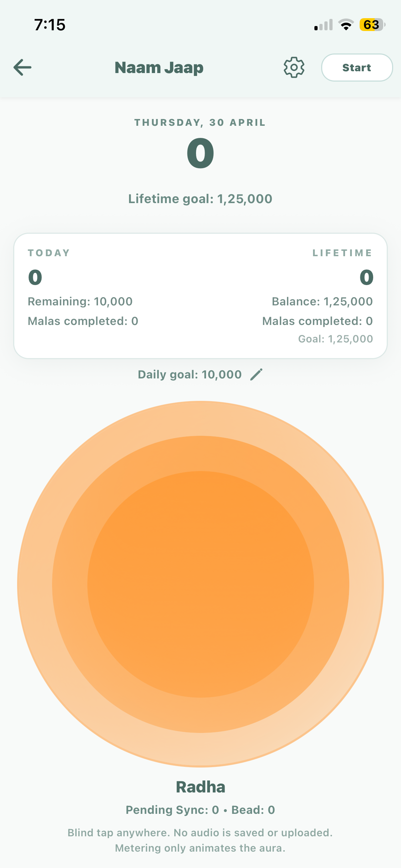The image size is (401, 868).
Task: Tap the Pending Sync status line
Action: point(200,810)
